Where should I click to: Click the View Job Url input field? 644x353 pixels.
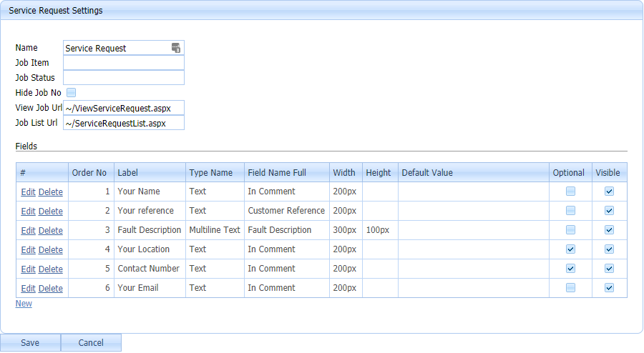(123, 108)
